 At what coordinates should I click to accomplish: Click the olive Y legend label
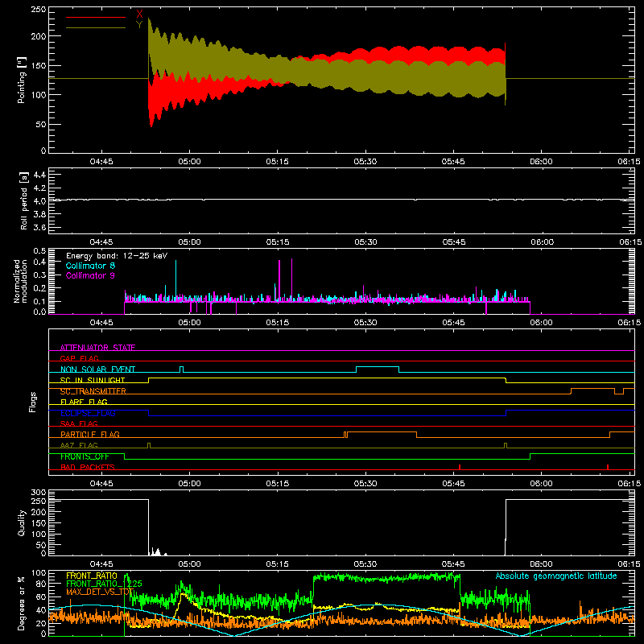pos(139,25)
